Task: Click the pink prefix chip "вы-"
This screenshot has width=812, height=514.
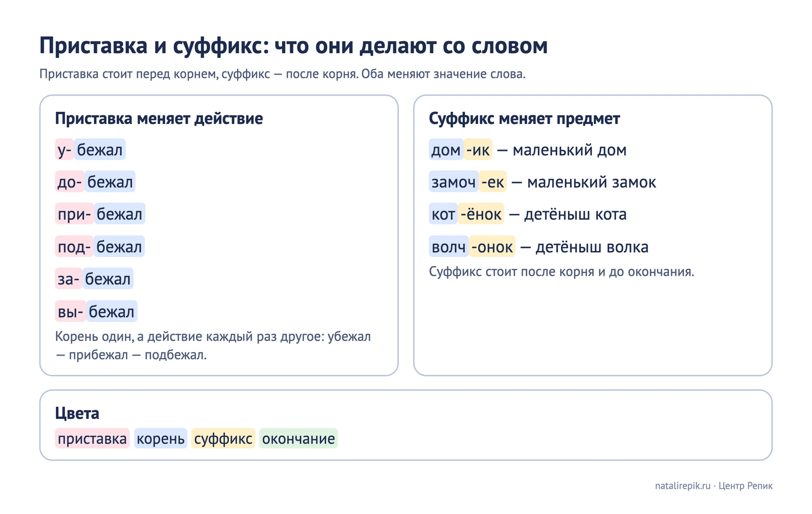Action: pyautogui.click(x=70, y=311)
